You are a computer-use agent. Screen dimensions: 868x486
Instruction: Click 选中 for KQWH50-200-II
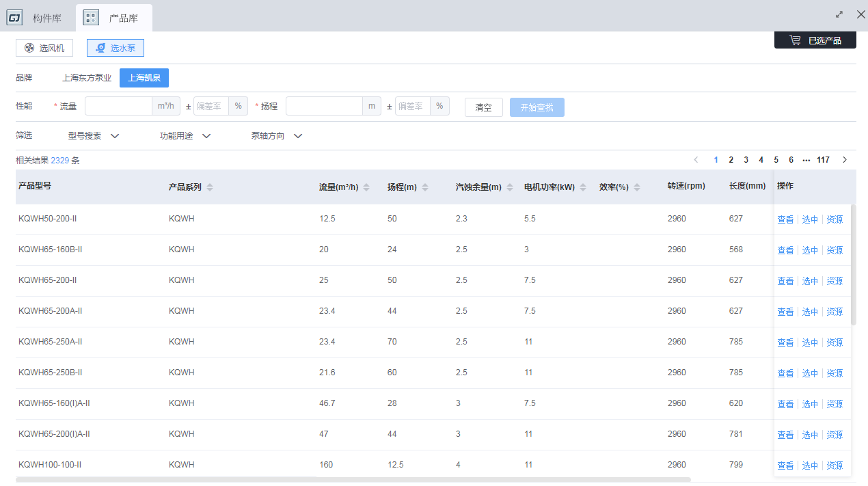click(x=810, y=219)
